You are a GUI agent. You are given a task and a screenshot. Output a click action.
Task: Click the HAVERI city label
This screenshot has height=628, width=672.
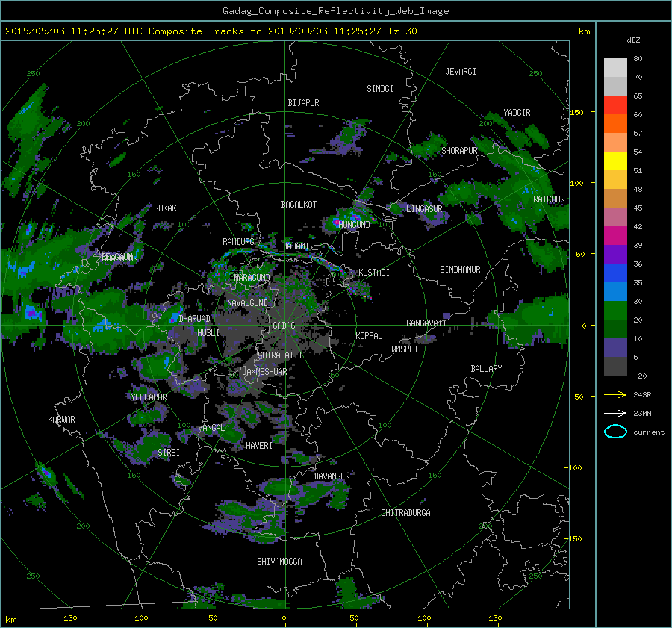259,446
